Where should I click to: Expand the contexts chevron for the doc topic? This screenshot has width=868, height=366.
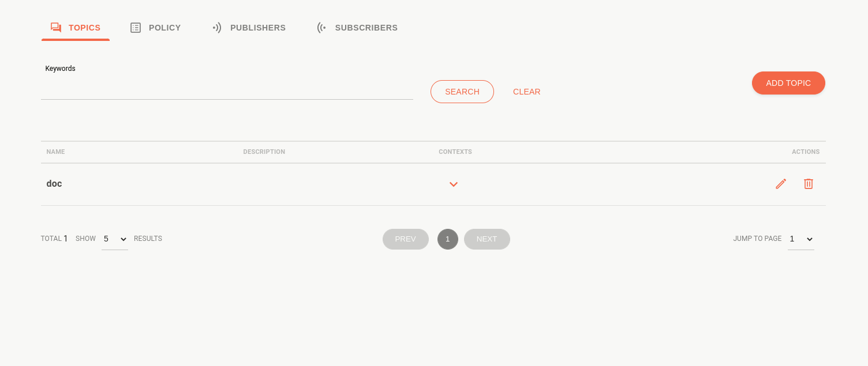click(454, 184)
